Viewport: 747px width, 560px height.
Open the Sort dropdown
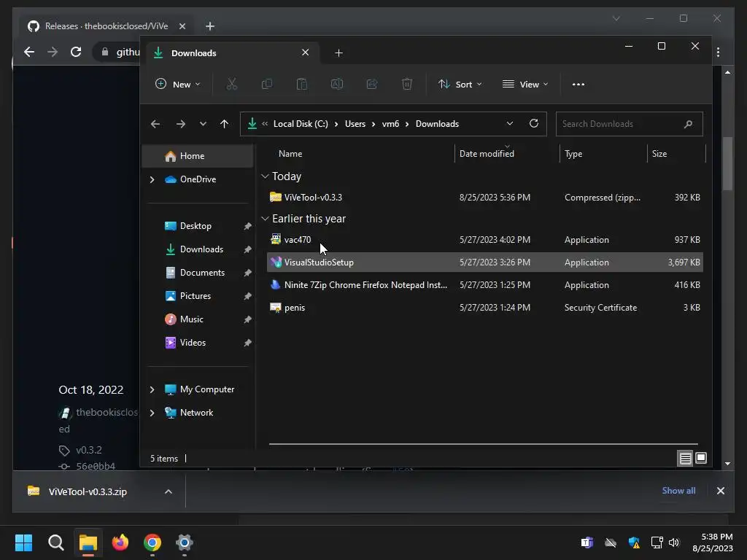[460, 85]
